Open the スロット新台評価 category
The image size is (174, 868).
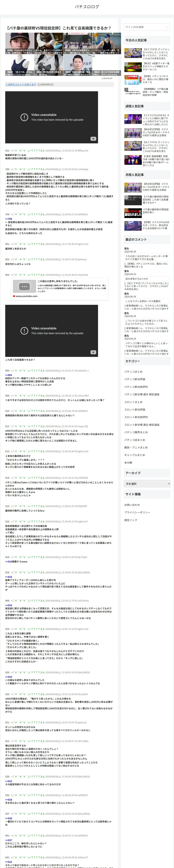(x=135, y=410)
